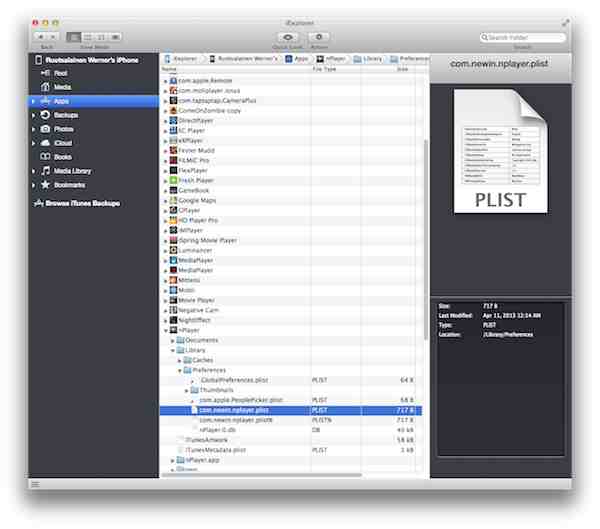The height and width of the screenshot is (529, 600).
Task: Switch to cover flow view mode
Action: 115,37
